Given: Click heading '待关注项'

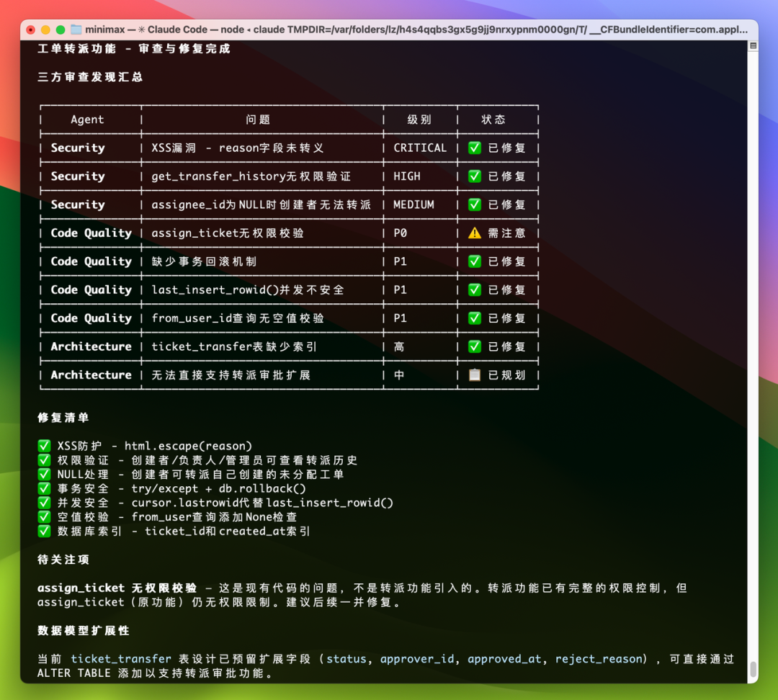Looking at the screenshot, I should tap(63, 559).
